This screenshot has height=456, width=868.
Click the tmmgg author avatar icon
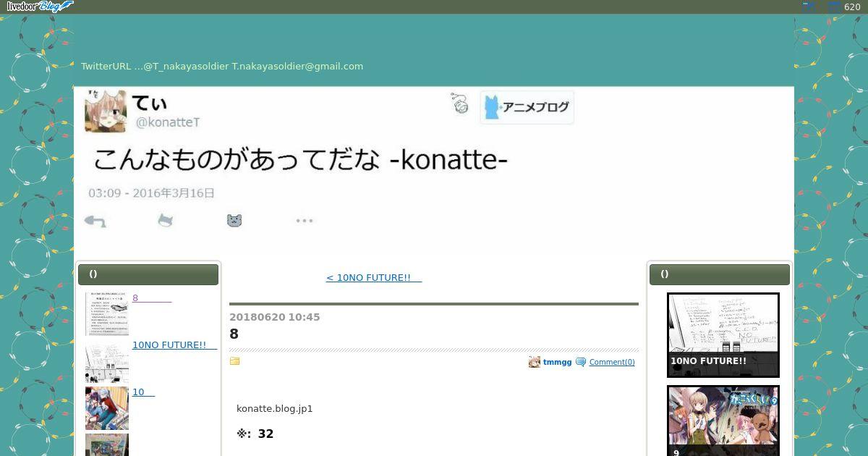point(535,362)
